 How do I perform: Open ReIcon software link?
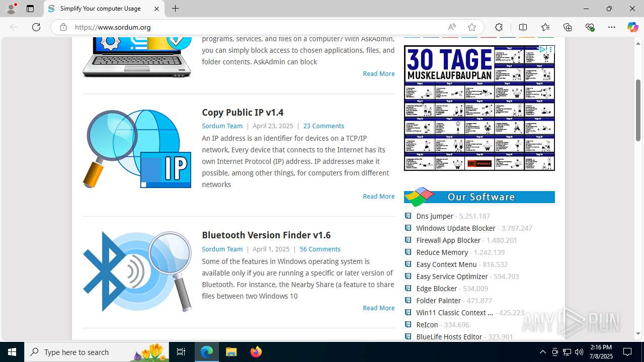coord(427,324)
